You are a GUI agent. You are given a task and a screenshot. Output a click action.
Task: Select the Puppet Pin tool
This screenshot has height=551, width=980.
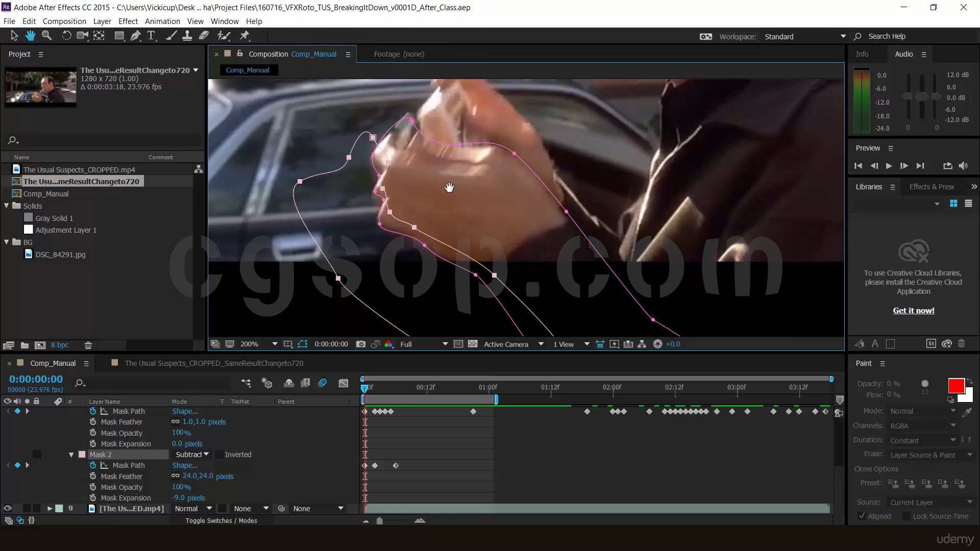pos(244,36)
